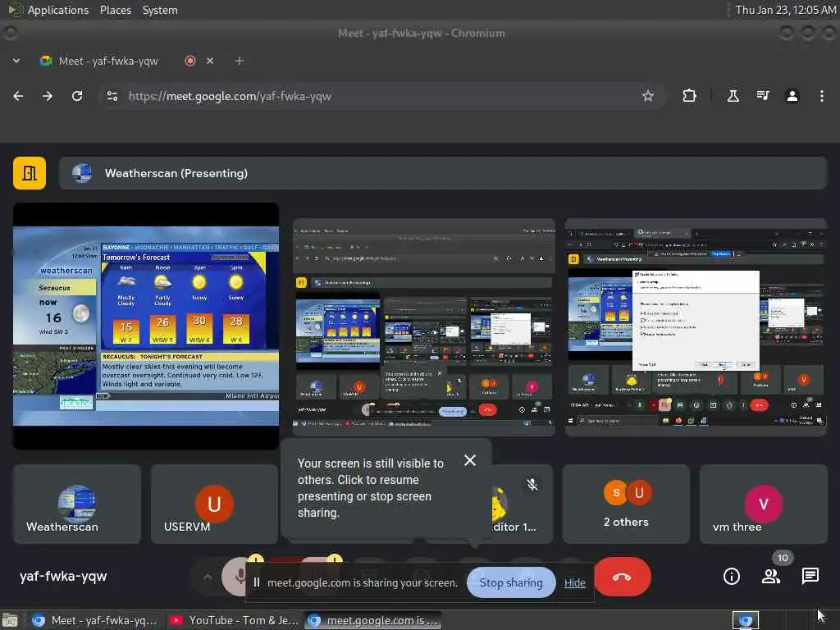This screenshot has width=840, height=630.
Task: Open the System menu
Action: pos(160,10)
